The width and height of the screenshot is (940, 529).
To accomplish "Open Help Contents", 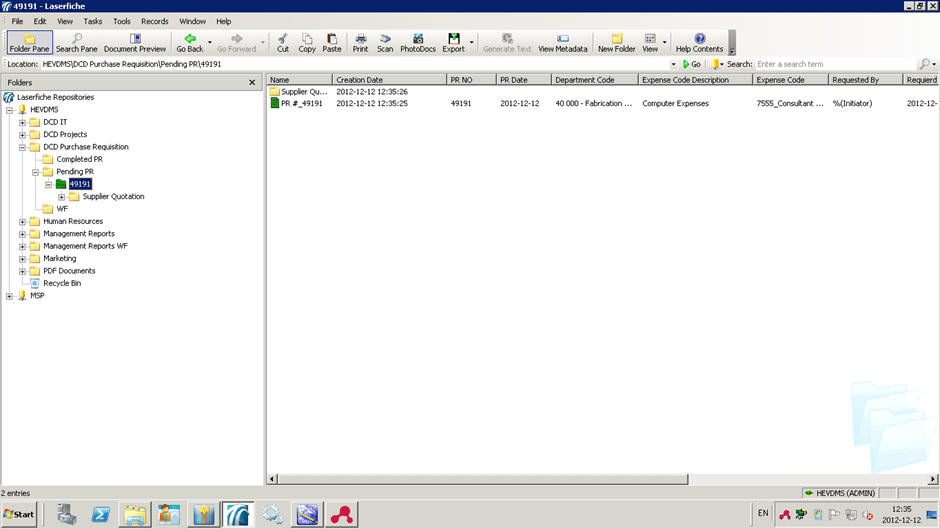I will (699, 43).
